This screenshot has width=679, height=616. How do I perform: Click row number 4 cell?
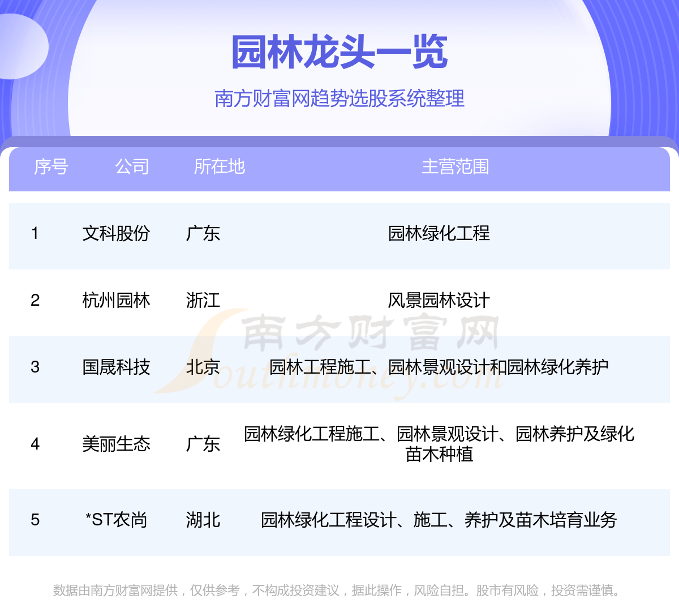[35, 444]
